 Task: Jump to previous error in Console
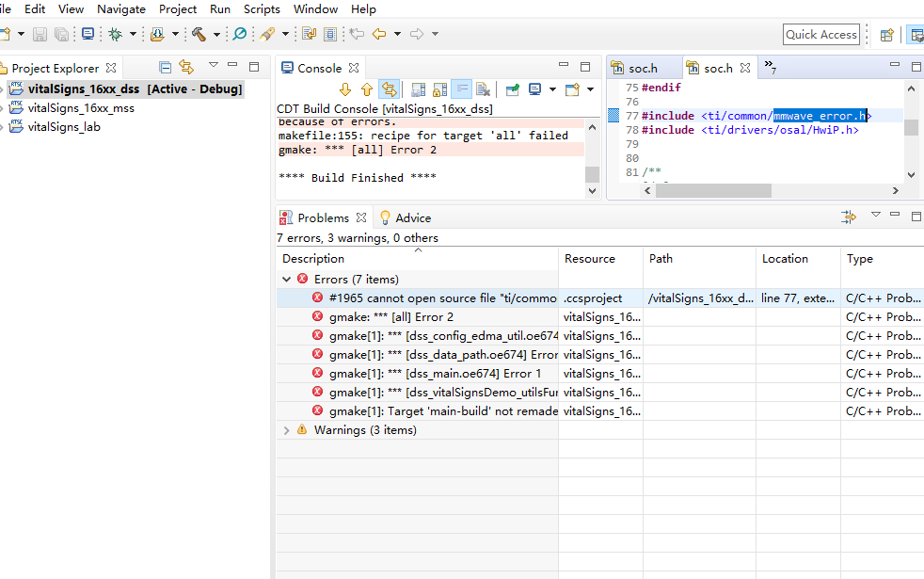367,89
